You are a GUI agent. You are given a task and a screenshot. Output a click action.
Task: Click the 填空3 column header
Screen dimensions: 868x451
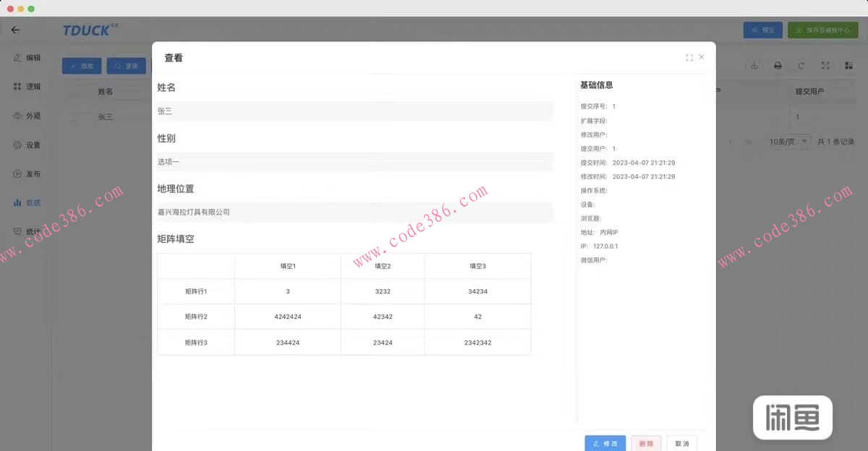[x=477, y=266]
